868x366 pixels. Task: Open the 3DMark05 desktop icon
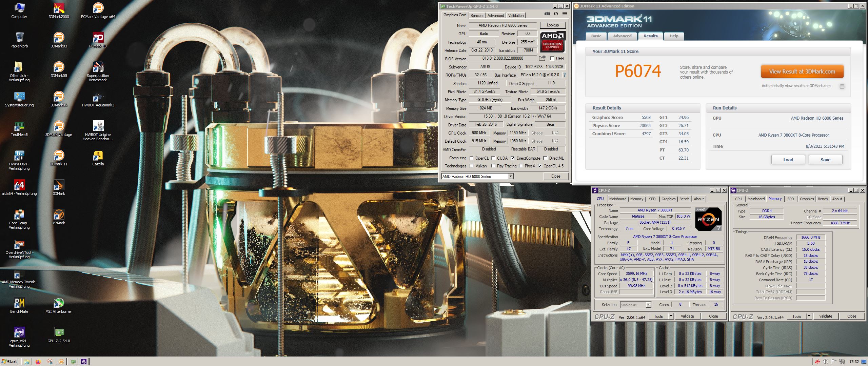[59, 69]
